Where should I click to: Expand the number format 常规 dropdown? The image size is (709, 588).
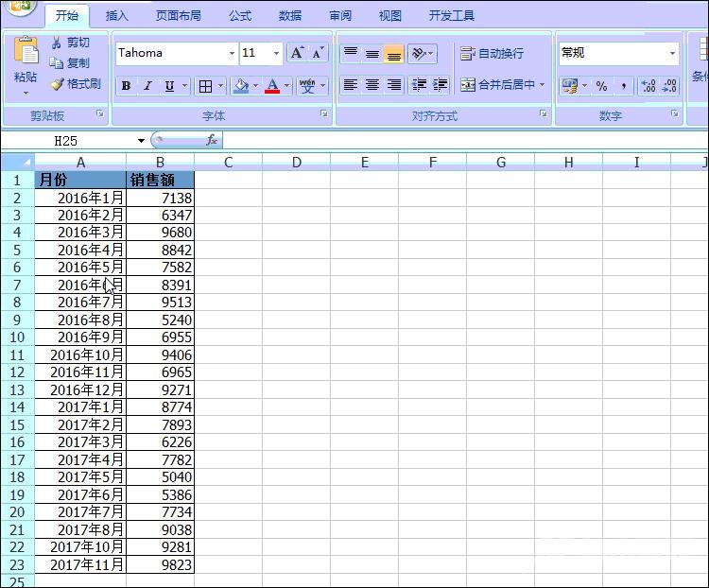click(x=672, y=54)
